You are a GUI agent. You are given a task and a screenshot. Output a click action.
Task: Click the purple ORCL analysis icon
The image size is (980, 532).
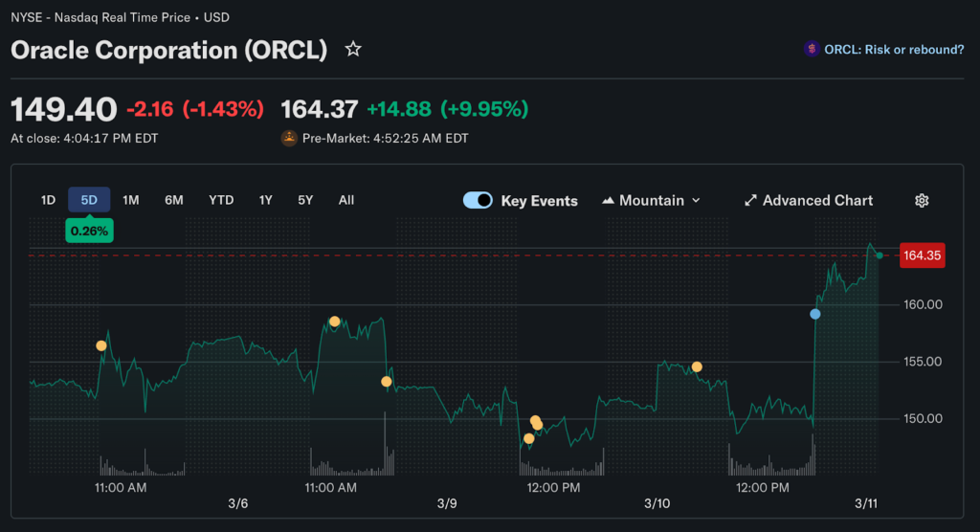pyautogui.click(x=812, y=49)
